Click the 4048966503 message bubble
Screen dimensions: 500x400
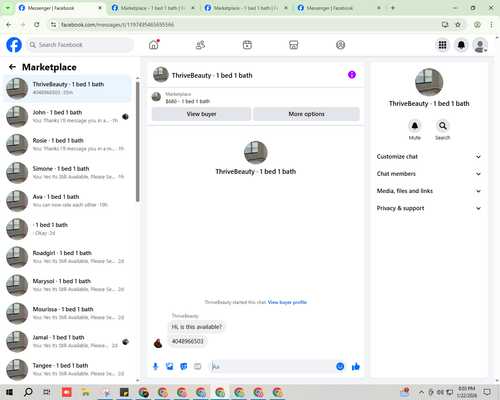[x=187, y=341]
